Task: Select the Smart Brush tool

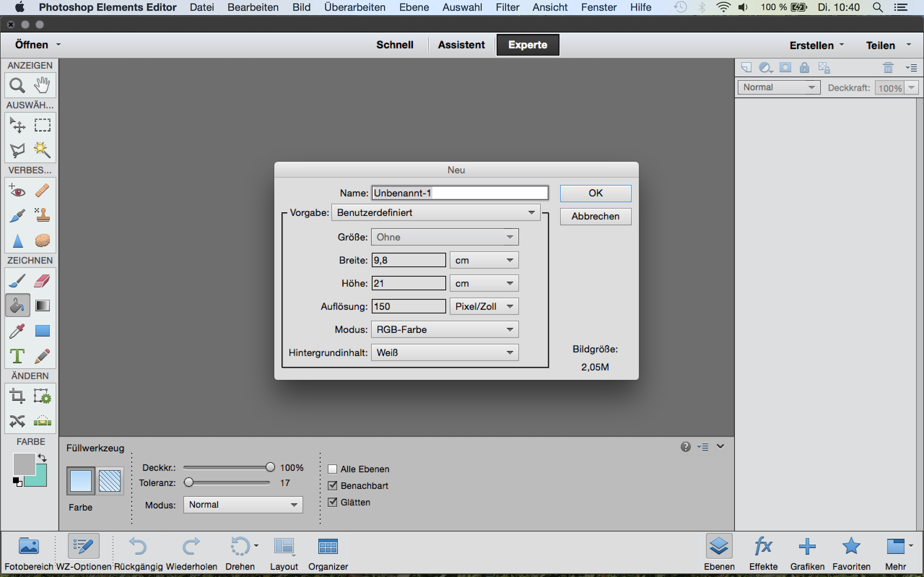Action: point(17,216)
